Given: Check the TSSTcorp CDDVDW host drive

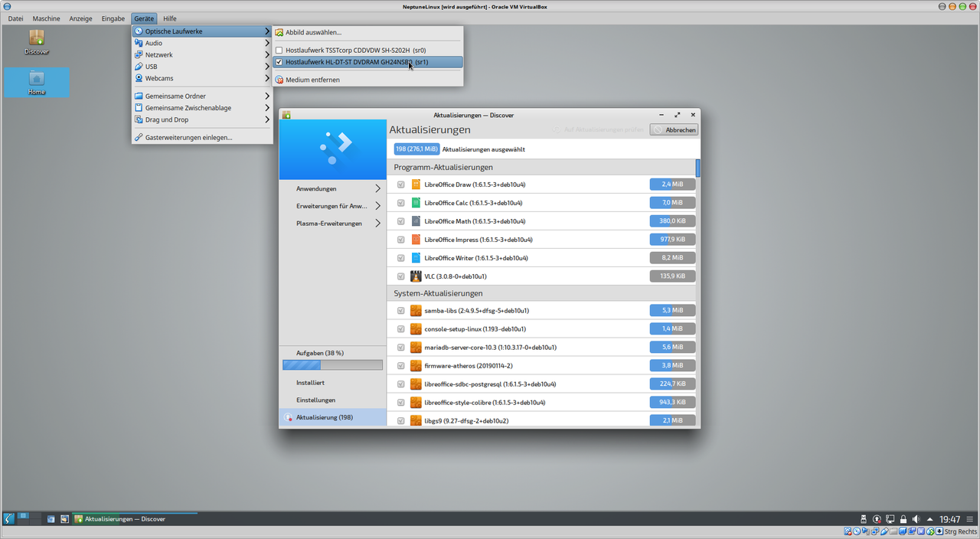Looking at the screenshot, I should click(x=279, y=51).
